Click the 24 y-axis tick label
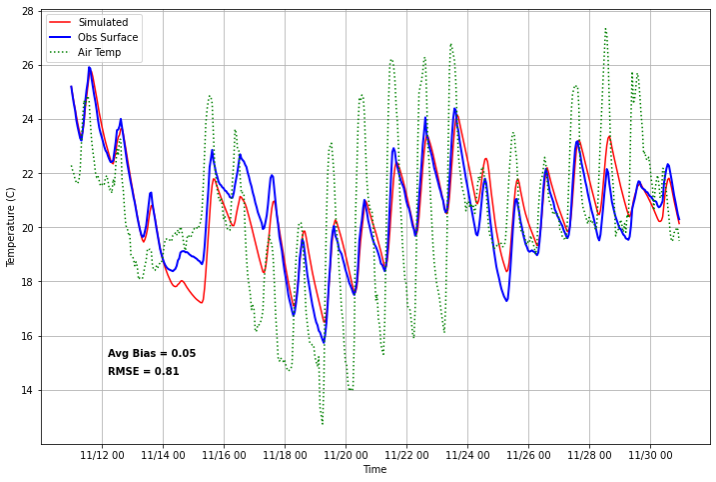 point(28,120)
